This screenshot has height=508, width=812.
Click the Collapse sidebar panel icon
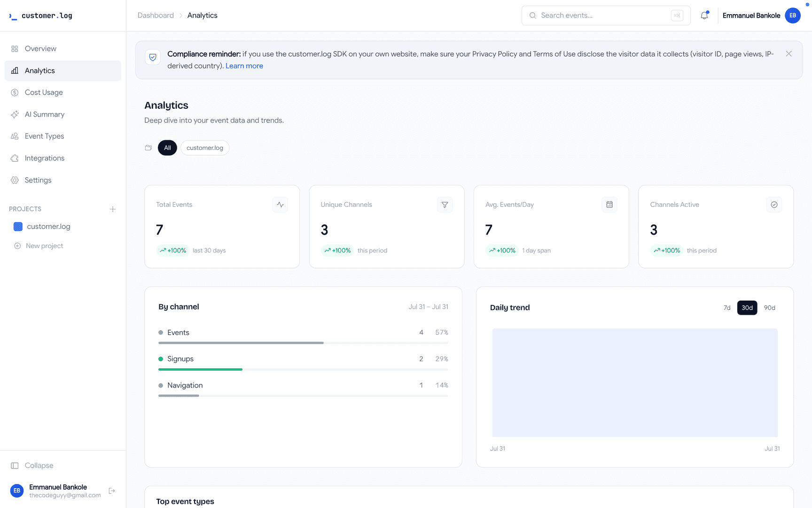point(15,466)
